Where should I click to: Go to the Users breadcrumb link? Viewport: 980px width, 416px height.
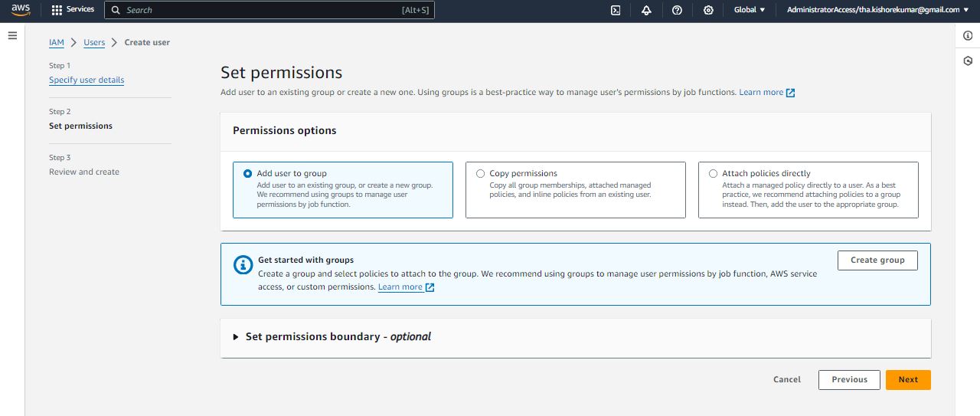94,43
